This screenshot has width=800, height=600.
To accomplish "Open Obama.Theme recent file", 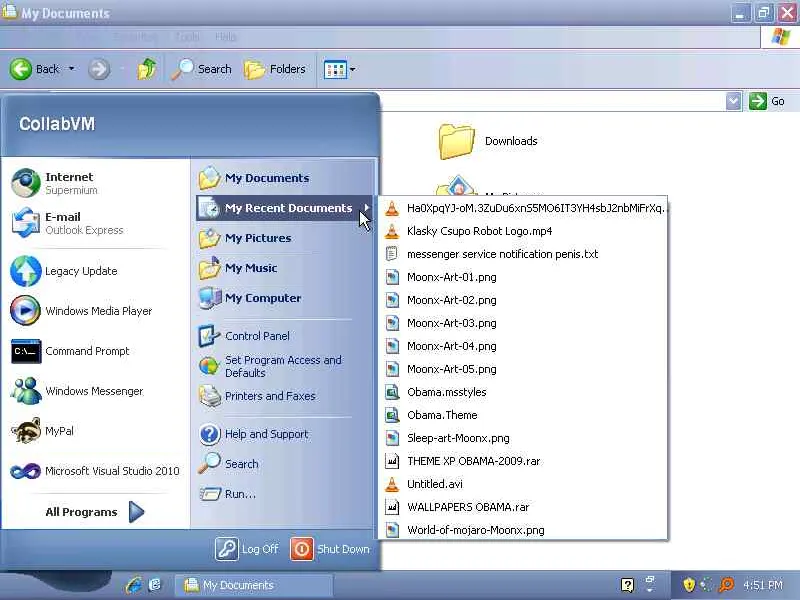I will coord(524,415).
